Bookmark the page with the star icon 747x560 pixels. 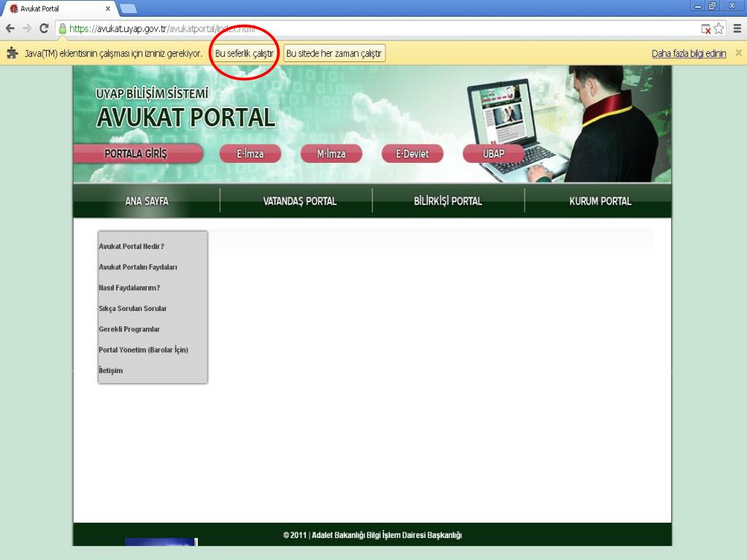tap(719, 28)
